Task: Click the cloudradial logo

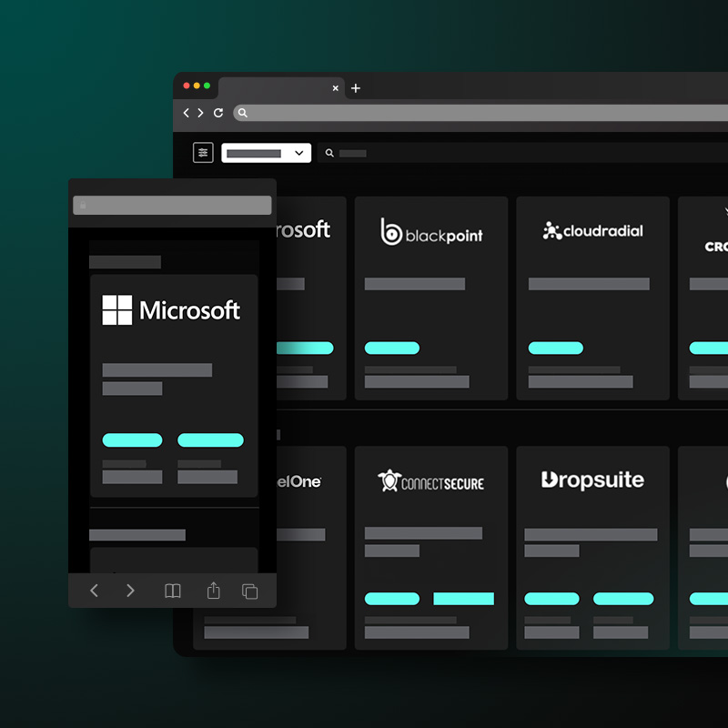Action: [x=593, y=231]
